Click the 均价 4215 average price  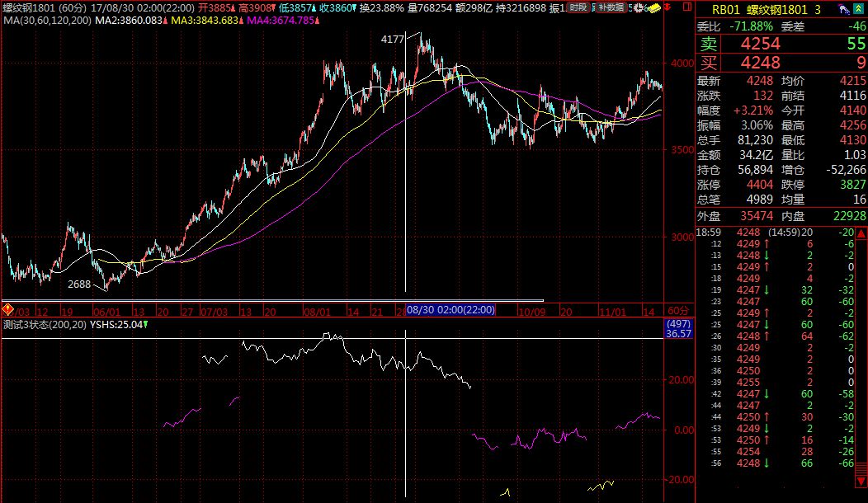click(x=852, y=82)
